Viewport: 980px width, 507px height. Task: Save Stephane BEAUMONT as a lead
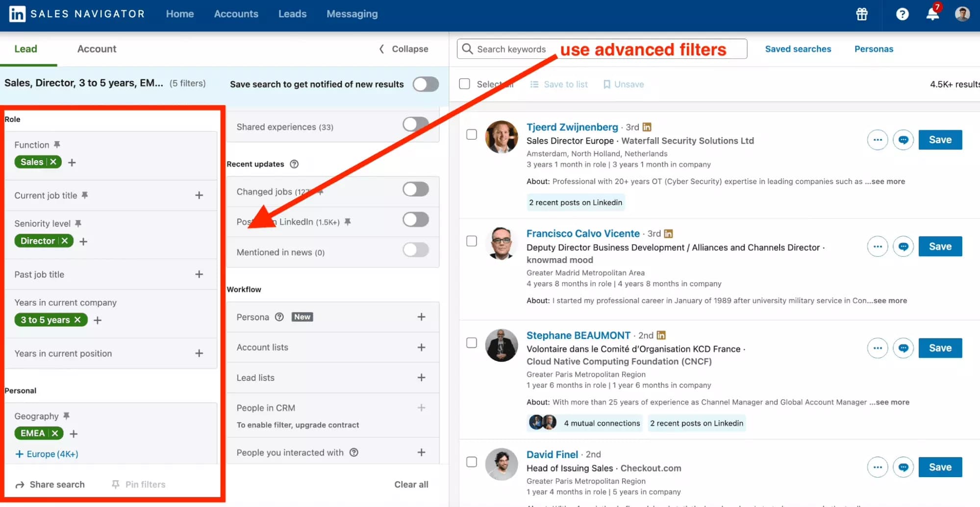[940, 348]
